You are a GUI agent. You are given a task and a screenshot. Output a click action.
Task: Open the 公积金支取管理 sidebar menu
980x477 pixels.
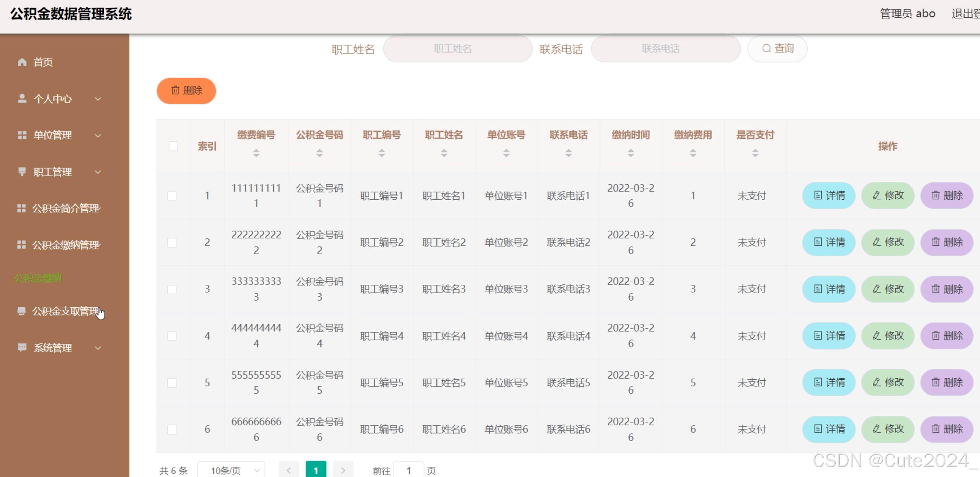tap(65, 311)
